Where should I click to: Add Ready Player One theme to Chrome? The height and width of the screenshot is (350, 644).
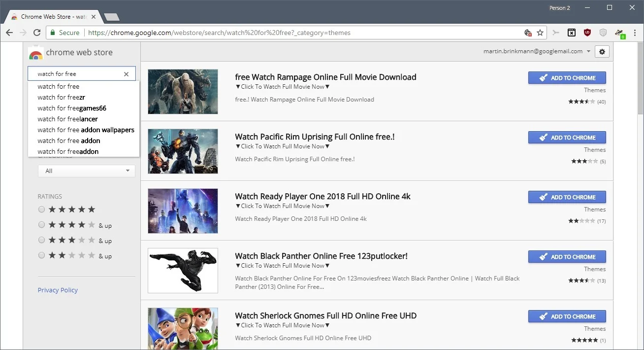(567, 197)
